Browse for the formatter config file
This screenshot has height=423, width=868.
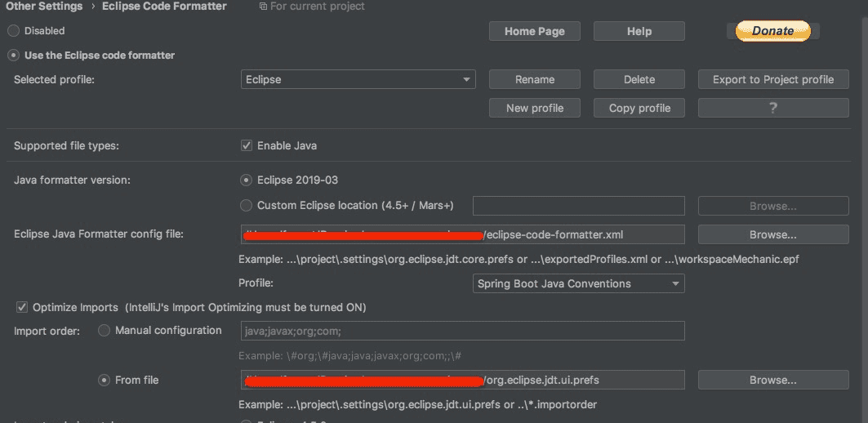[773, 234]
